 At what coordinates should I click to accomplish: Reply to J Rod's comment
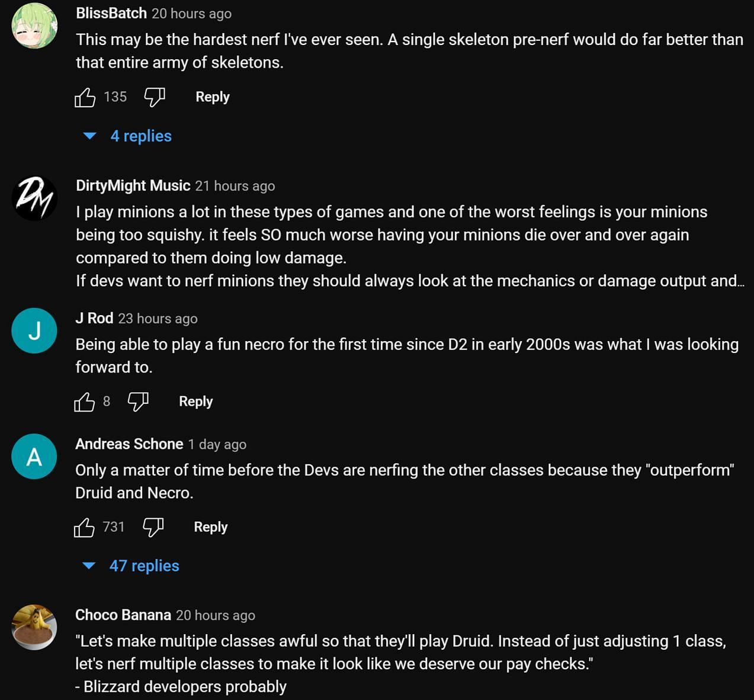pyautogui.click(x=195, y=402)
